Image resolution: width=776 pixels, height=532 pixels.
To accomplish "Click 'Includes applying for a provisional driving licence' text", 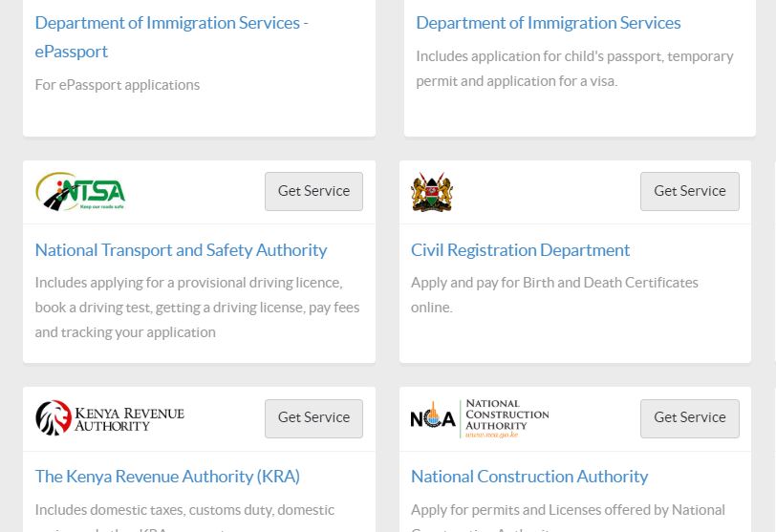I will (x=197, y=308).
